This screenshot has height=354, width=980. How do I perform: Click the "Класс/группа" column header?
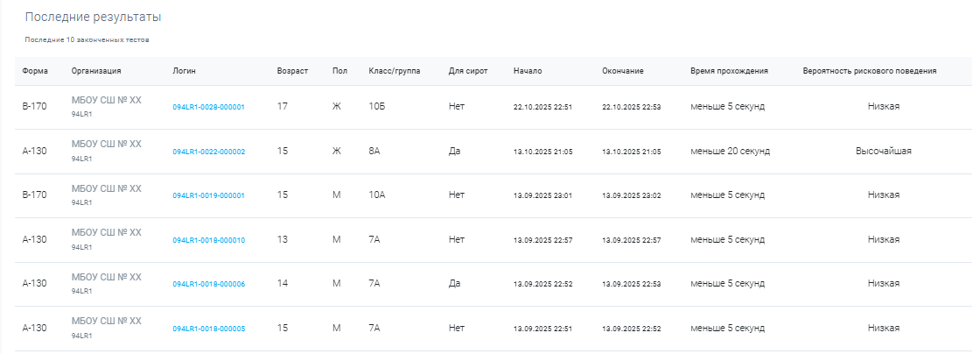point(395,71)
